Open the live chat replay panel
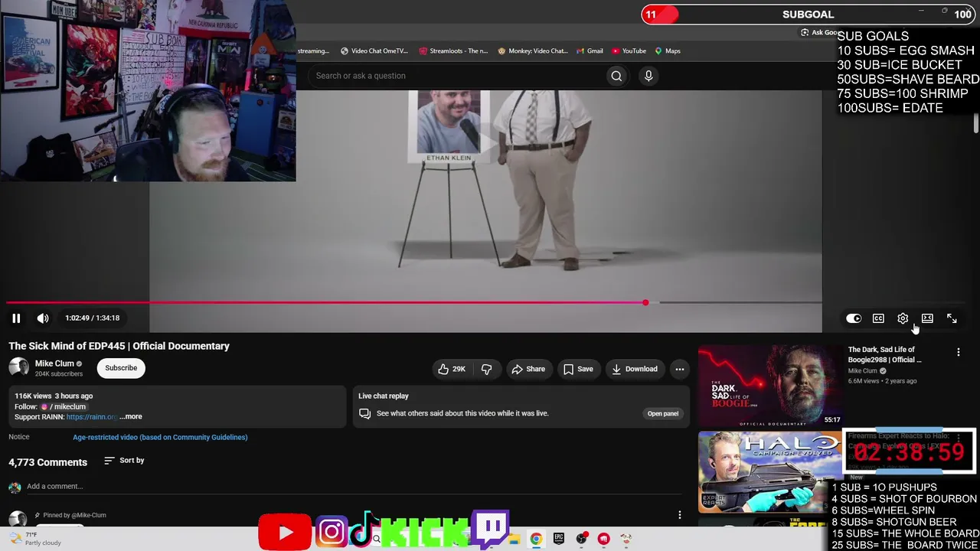980x551 pixels. point(663,414)
